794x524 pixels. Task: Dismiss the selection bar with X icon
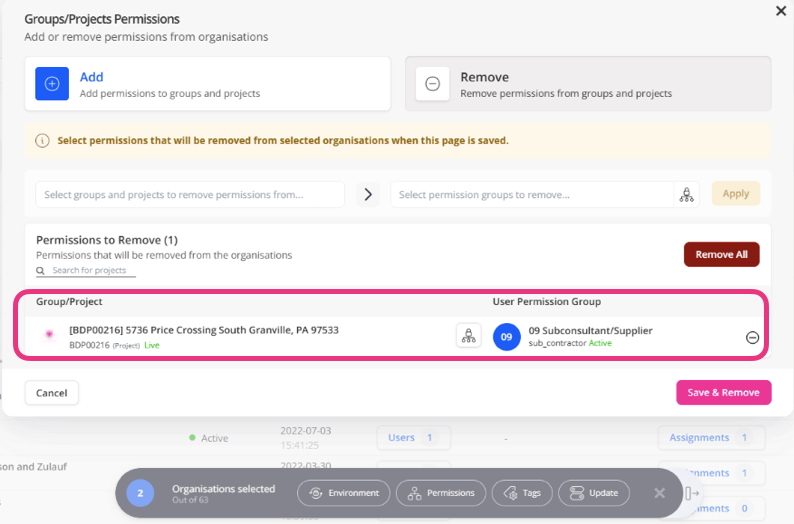click(x=659, y=493)
